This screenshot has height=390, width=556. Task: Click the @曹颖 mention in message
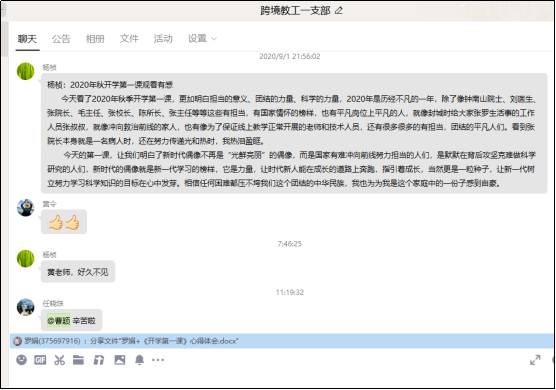pos(59,321)
